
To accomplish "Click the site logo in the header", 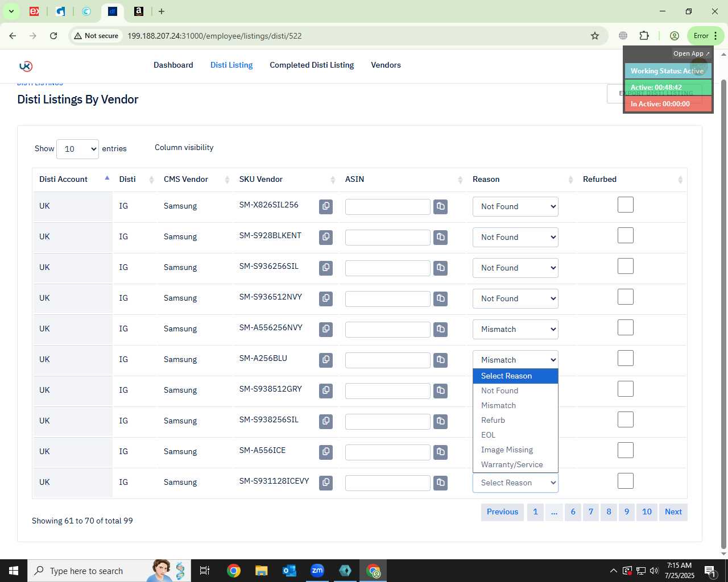I will coord(26,66).
